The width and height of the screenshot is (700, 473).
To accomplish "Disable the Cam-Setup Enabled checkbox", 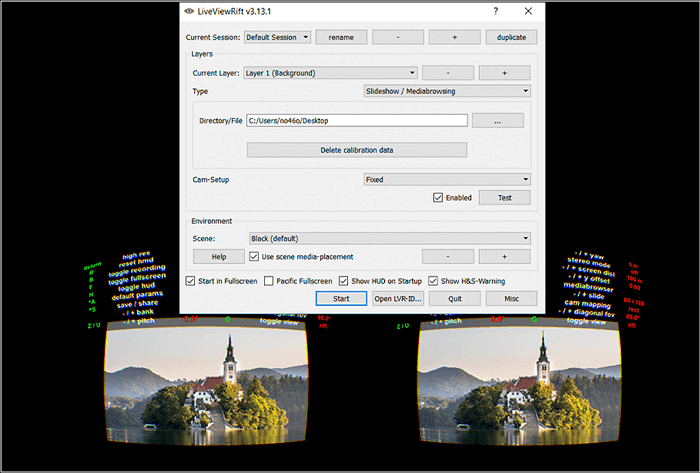I will click(438, 198).
